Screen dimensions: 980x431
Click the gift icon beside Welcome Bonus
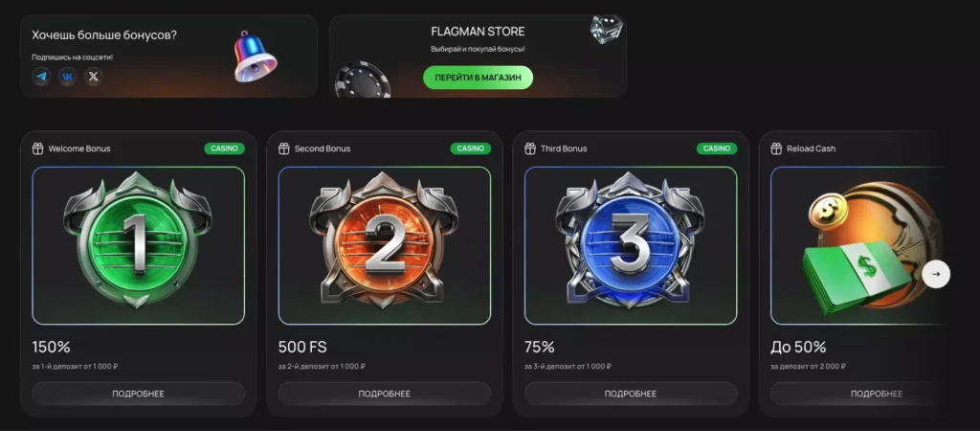click(37, 148)
